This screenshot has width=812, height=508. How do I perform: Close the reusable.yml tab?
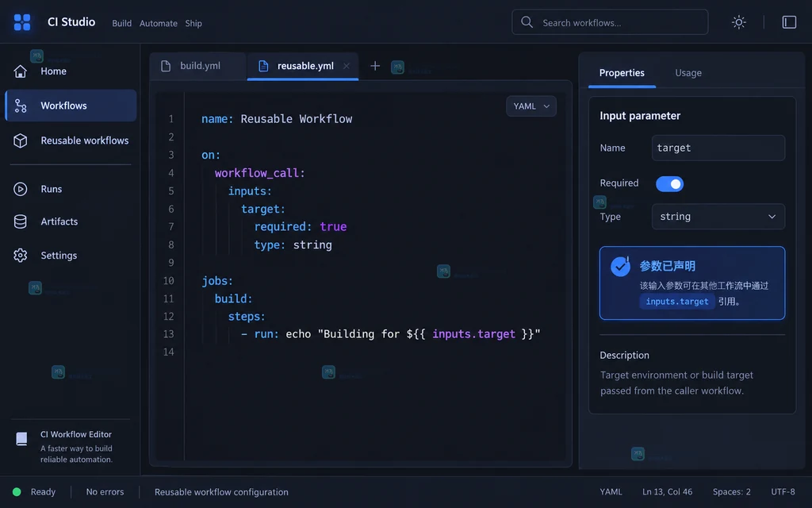pyautogui.click(x=347, y=66)
